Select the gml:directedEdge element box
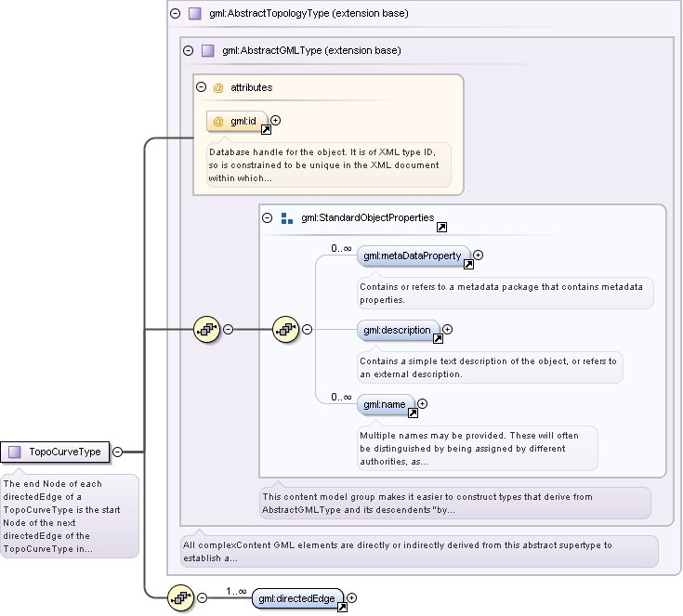Screen dimensions: 683x616 297,598
